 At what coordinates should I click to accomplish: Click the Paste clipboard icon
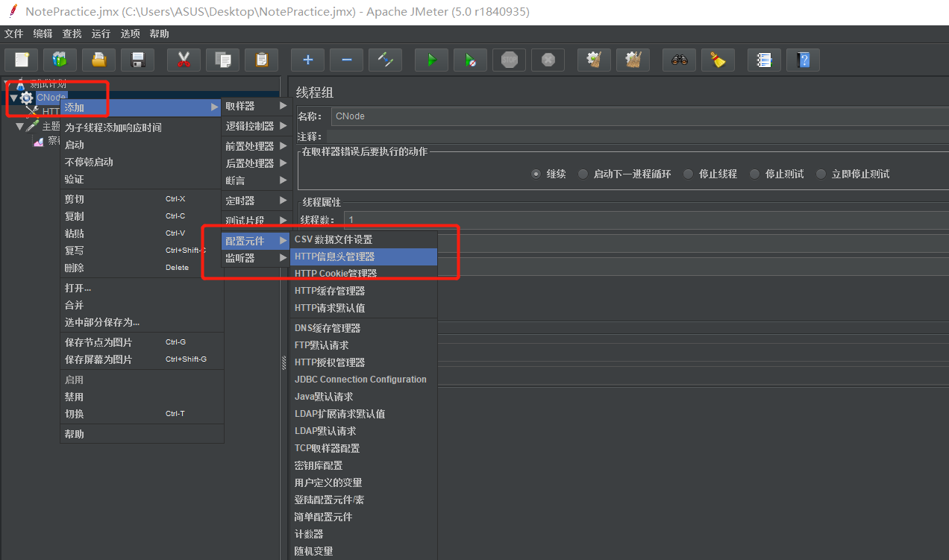[x=261, y=60]
